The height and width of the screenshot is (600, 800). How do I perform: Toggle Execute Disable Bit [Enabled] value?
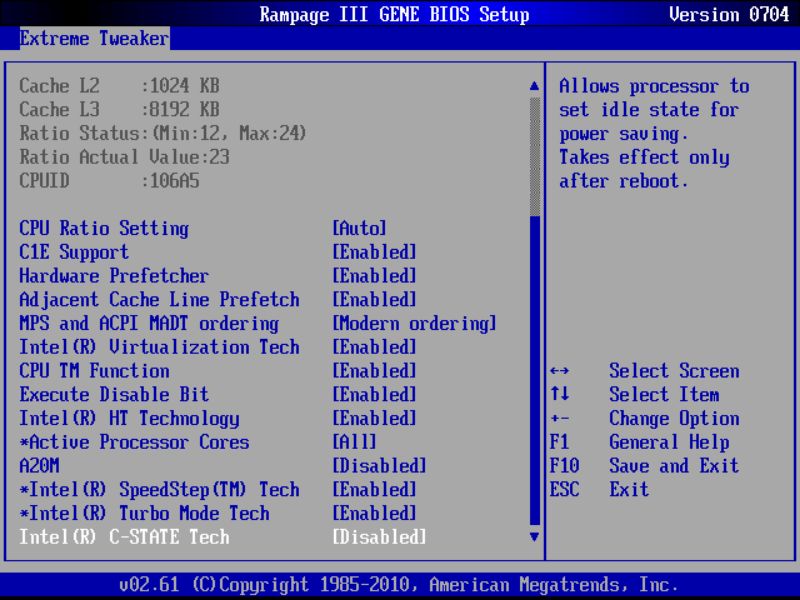tap(374, 395)
